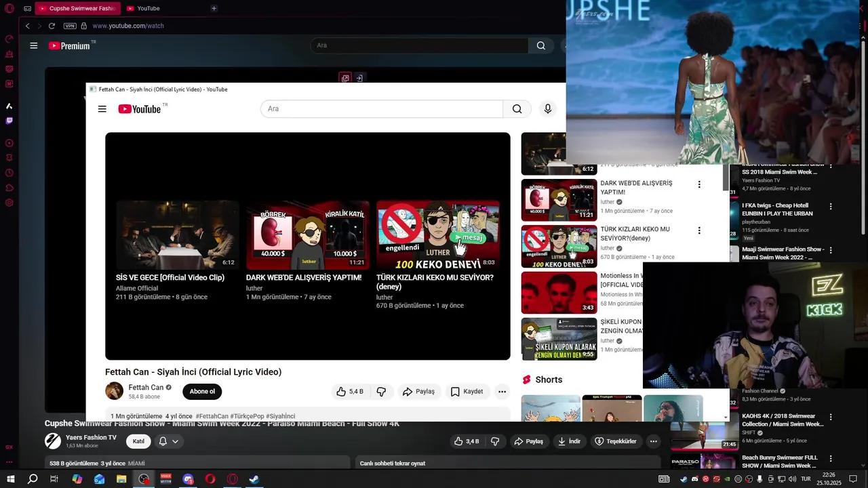The height and width of the screenshot is (488, 868).
Task: Open sidebar Settings gear icon
Action: point(9,203)
